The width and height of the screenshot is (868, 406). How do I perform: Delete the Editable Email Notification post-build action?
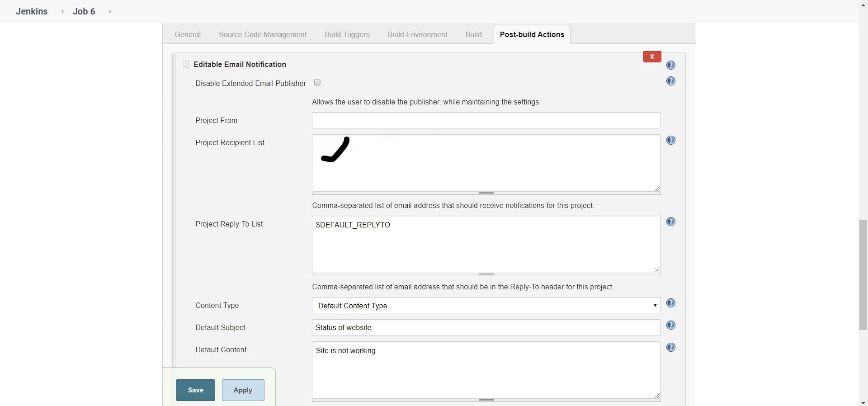(652, 57)
